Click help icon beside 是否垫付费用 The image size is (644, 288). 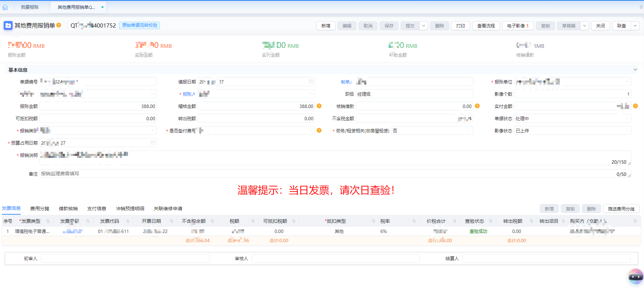pos(319,130)
